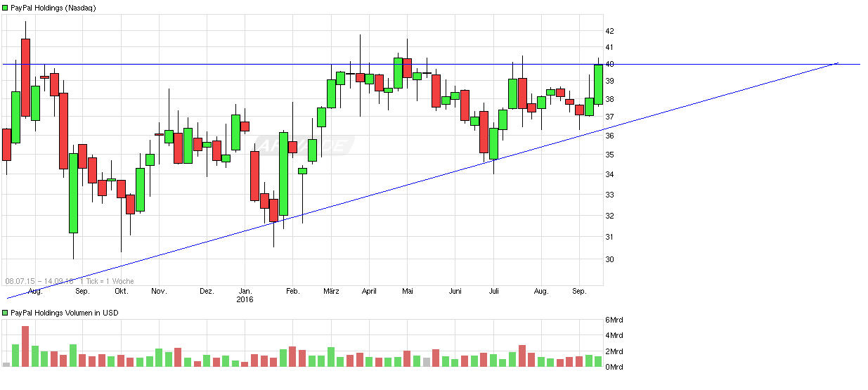Click the 'Mai' month label
This screenshot has width=868, height=390.
[x=408, y=291]
